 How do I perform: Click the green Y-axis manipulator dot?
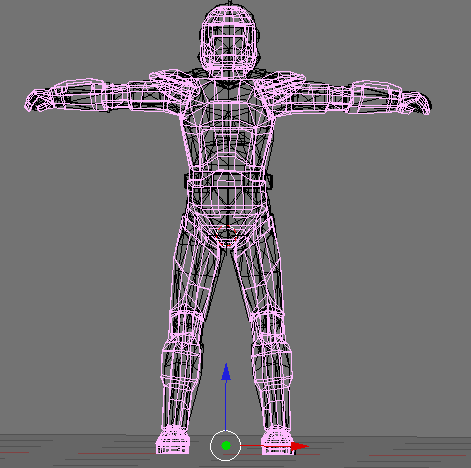coord(226,446)
